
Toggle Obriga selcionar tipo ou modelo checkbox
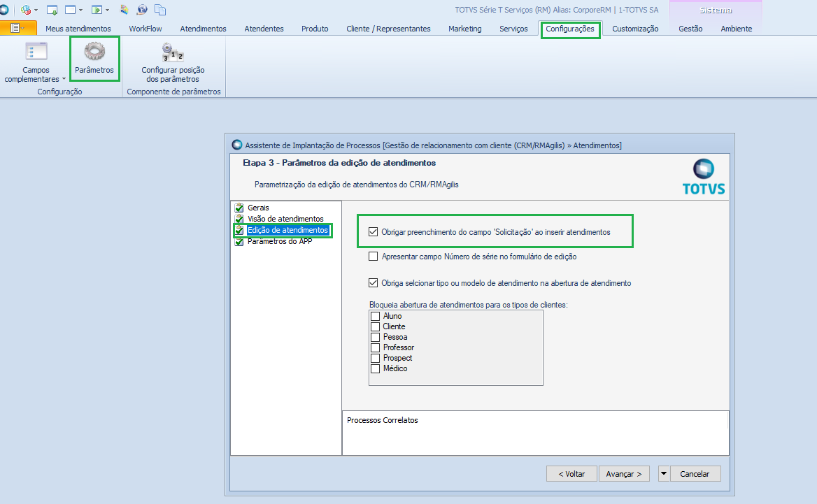click(373, 282)
